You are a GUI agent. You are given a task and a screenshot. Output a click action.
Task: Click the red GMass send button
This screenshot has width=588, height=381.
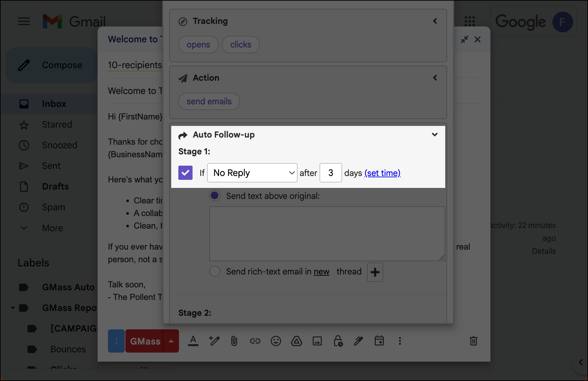point(145,341)
